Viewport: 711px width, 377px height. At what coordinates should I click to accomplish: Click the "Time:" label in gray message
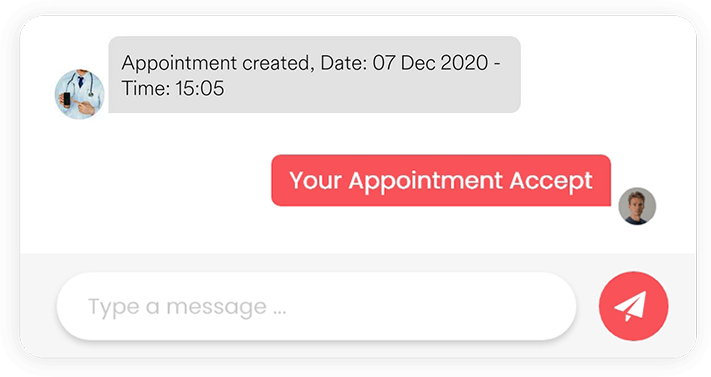tap(146, 88)
